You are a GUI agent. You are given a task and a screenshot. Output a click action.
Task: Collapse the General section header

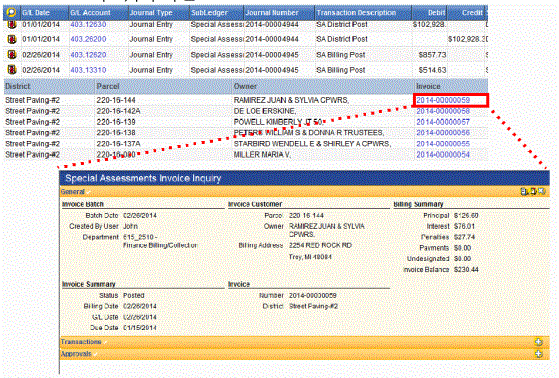pos(73,192)
